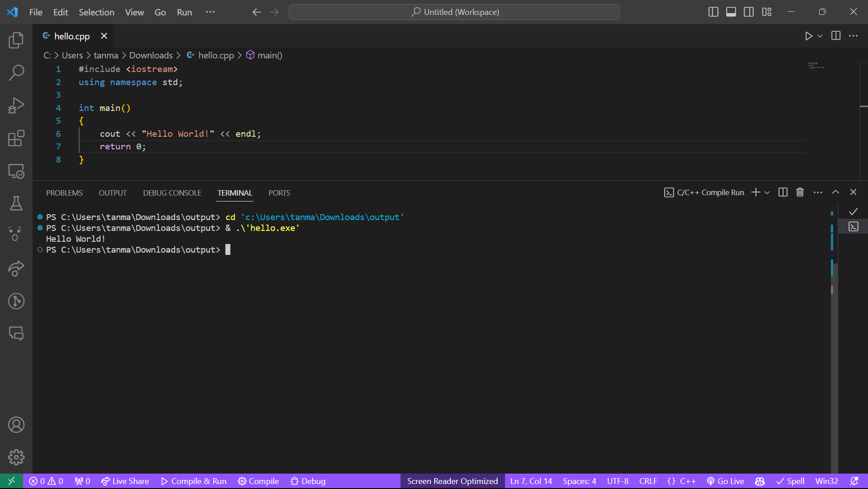Screen dimensions: 868x489
Task: Click the Kill Terminal trash icon
Action: click(800, 192)
